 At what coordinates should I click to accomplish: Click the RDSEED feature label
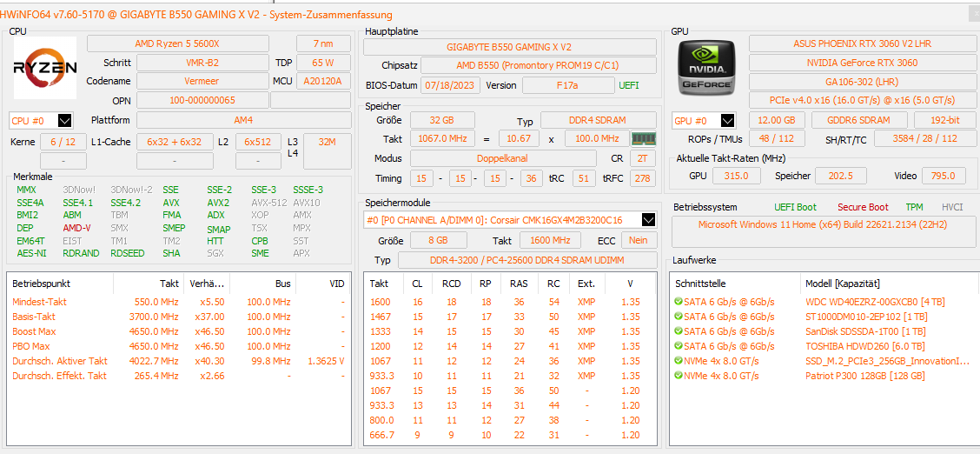127,253
